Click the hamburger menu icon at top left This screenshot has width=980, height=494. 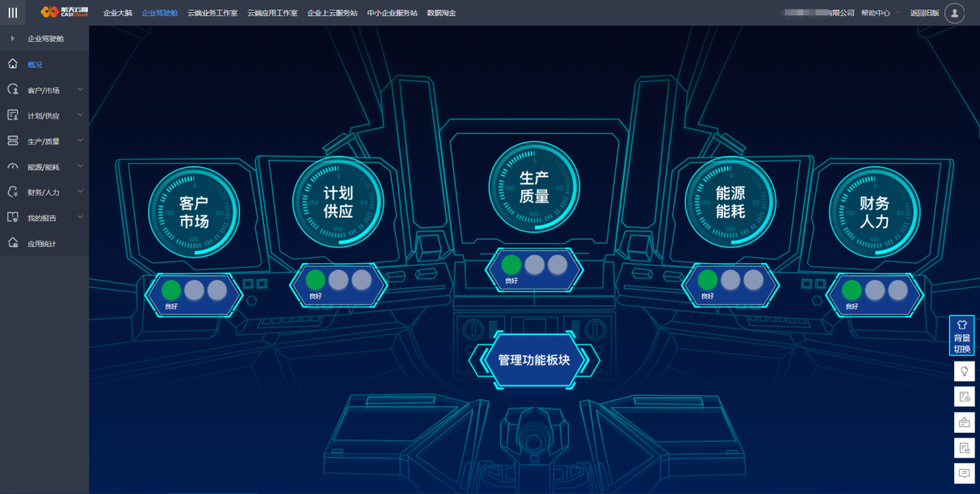pos(13,13)
